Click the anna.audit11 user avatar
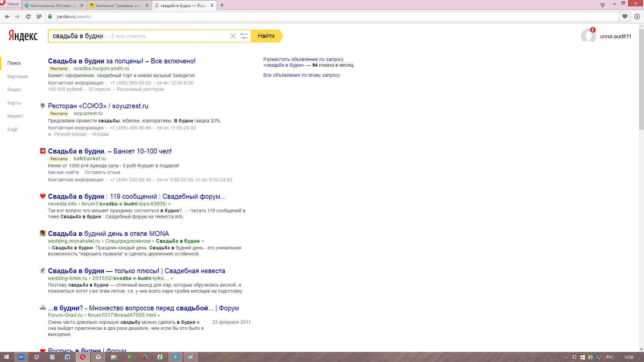644x362 pixels. (x=588, y=36)
